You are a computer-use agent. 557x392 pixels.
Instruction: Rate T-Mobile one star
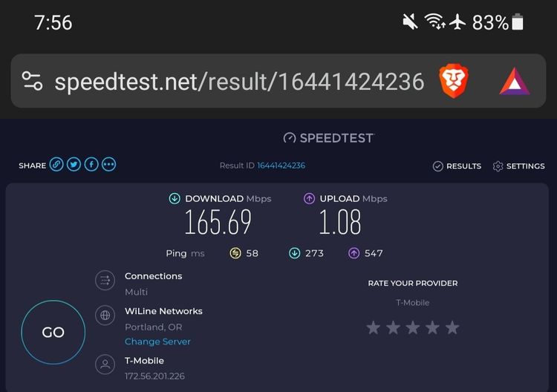coord(374,327)
